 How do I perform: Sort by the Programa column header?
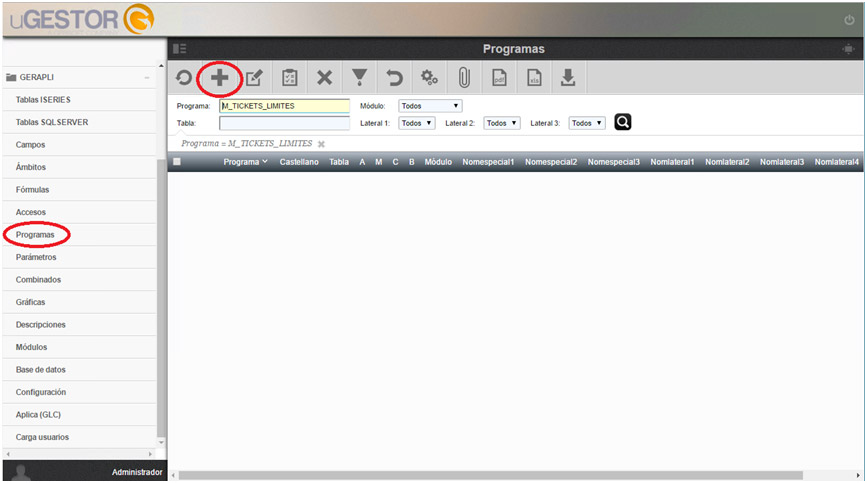point(245,162)
